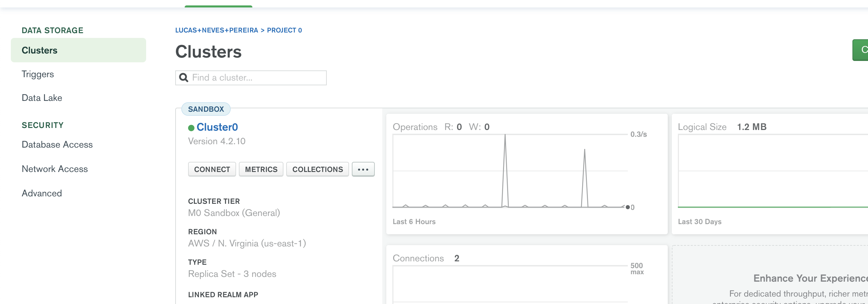
Task: Click the Connections chart
Action: point(510,285)
